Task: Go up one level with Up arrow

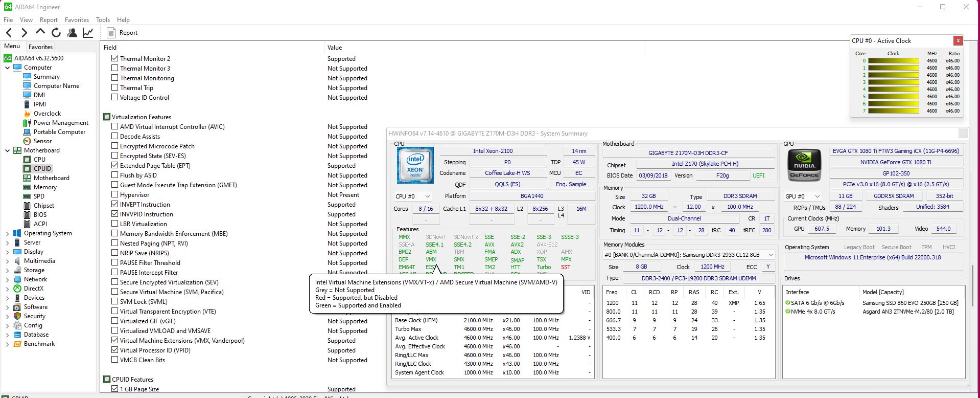Action: click(x=40, y=32)
